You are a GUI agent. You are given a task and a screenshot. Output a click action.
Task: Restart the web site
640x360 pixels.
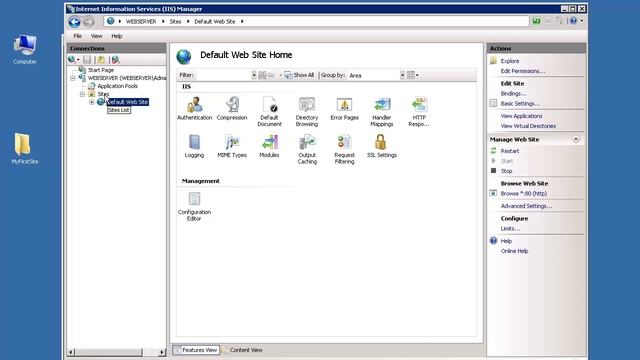point(510,151)
